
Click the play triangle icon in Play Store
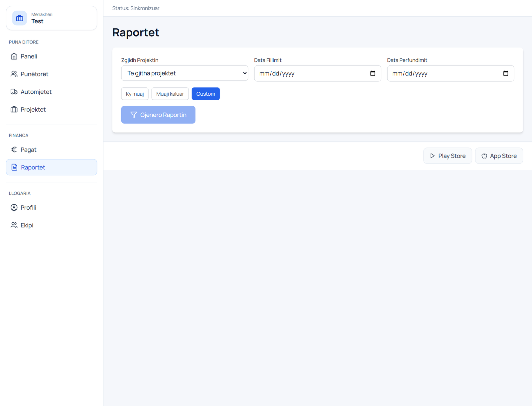432,156
